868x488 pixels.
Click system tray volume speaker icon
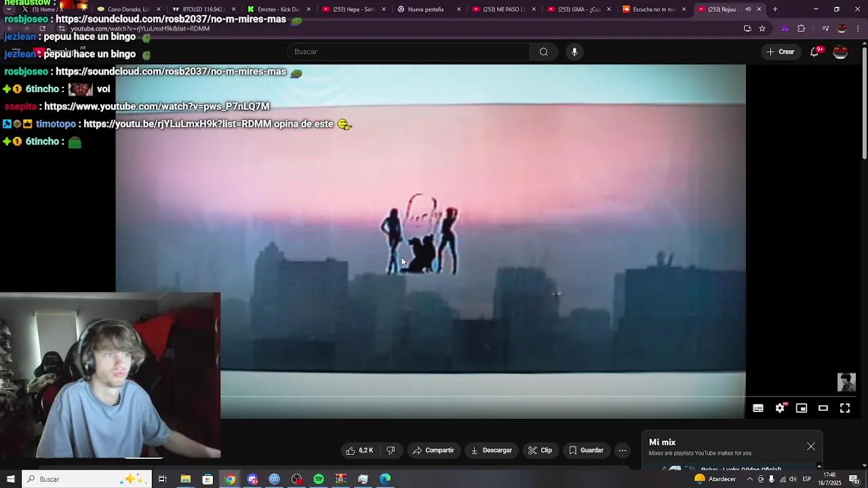coord(793,479)
